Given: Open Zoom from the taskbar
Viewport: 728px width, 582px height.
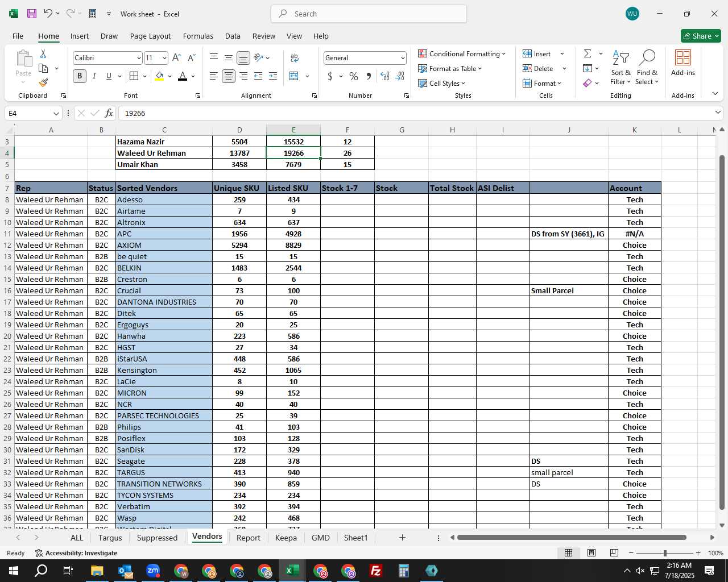Looking at the screenshot, I should (153, 571).
